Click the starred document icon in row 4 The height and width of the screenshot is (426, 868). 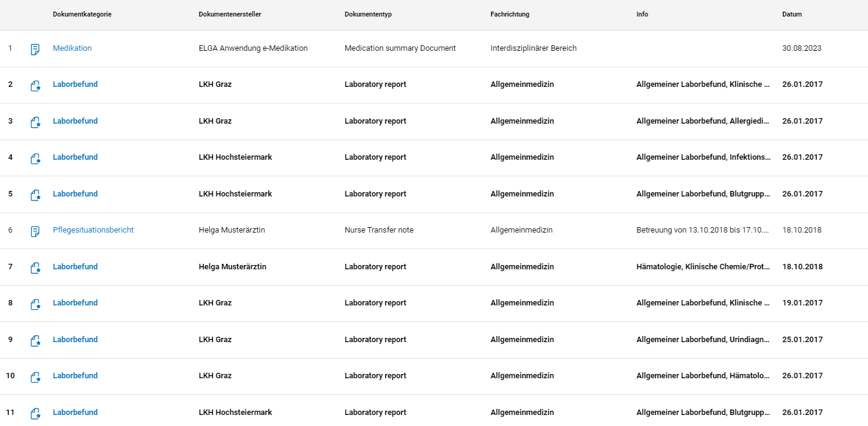(35, 159)
